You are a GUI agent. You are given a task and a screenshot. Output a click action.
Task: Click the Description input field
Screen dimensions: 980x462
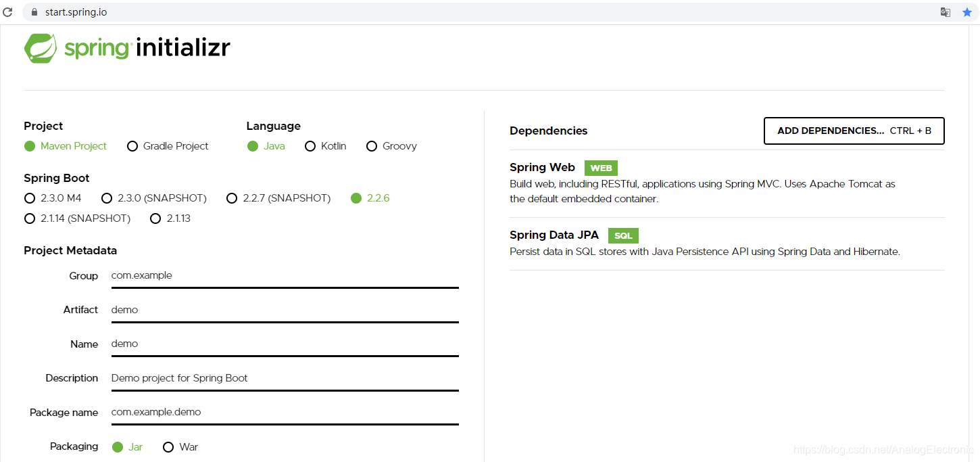285,378
